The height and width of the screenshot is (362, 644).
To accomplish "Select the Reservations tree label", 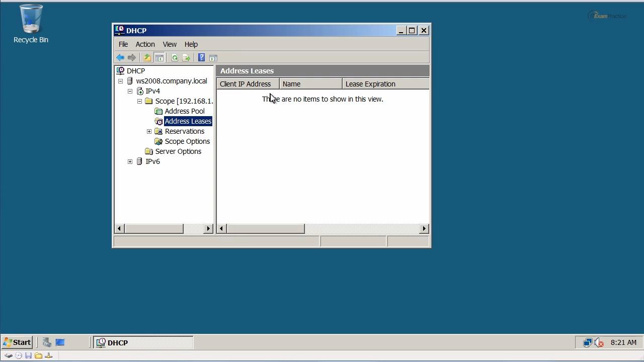I will (x=185, y=131).
